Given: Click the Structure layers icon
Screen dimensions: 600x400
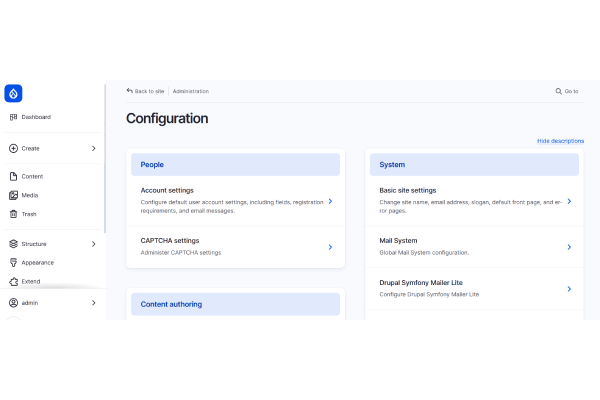Looking at the screenshot, I should click(13, 244).
